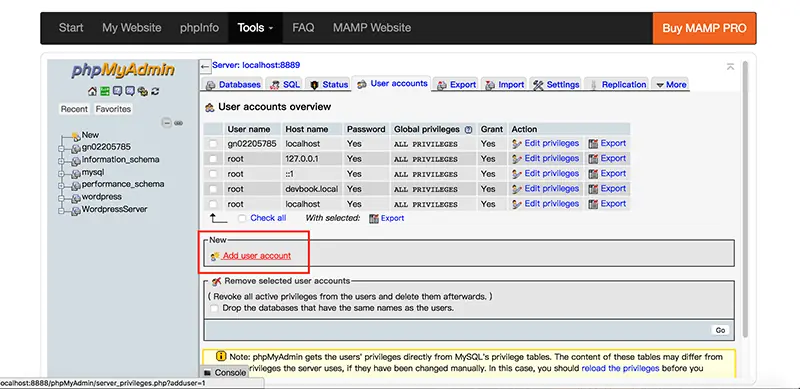Expand the wordpress tree node

[61, 198]
